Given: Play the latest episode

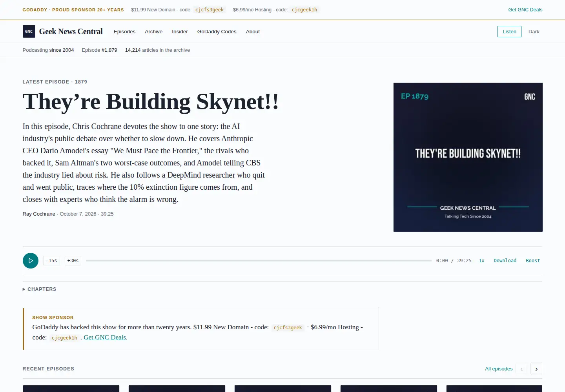Looking at the screenshot, I should coord(31,261).
